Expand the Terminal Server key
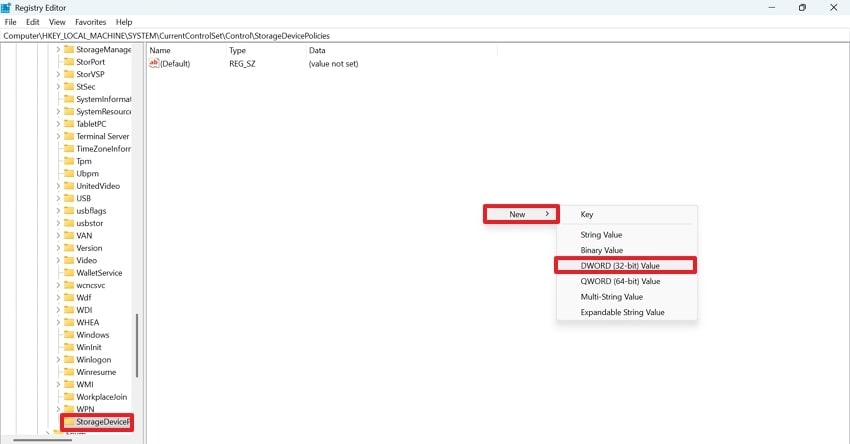The image size is (850, 444). [58, 136]
